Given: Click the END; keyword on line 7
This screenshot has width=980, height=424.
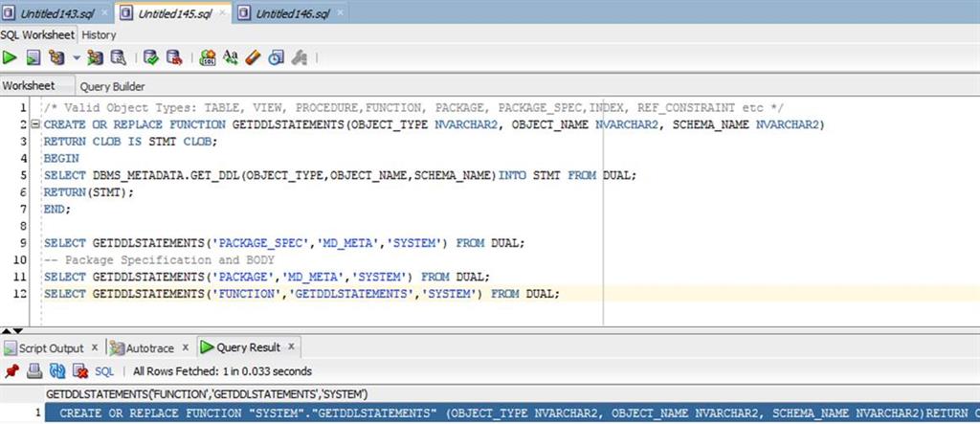Looking at the screenshot, I should click(x=57, y=209).
